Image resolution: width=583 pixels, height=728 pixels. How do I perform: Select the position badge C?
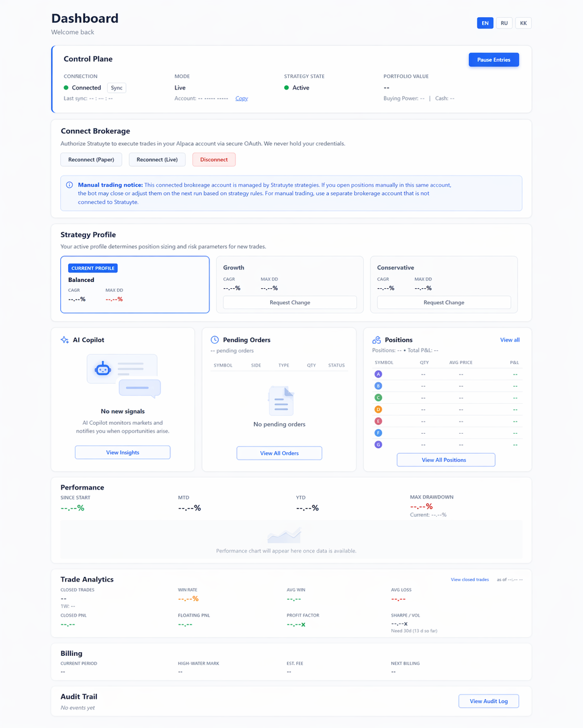point(378,398)
